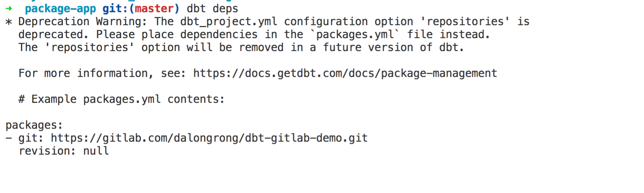
Task: Click the dbt_project.yml filename text
Action: click(x=229, y=21)
